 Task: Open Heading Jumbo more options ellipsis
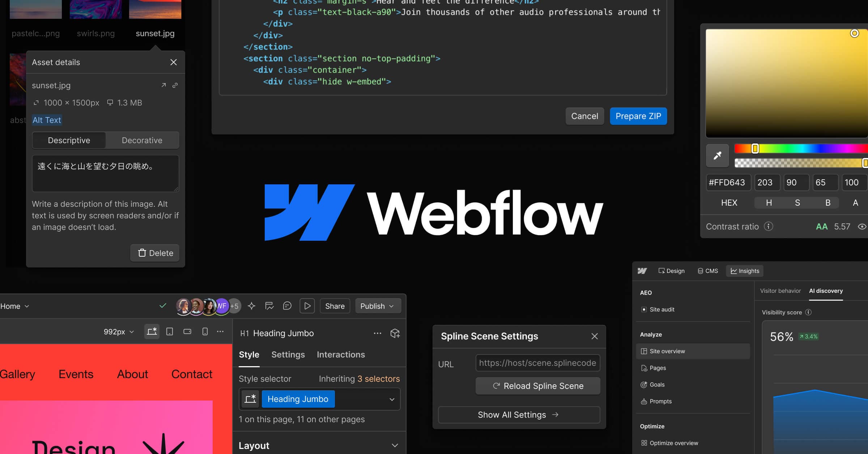pyautogui.click(x=378, y=333)
